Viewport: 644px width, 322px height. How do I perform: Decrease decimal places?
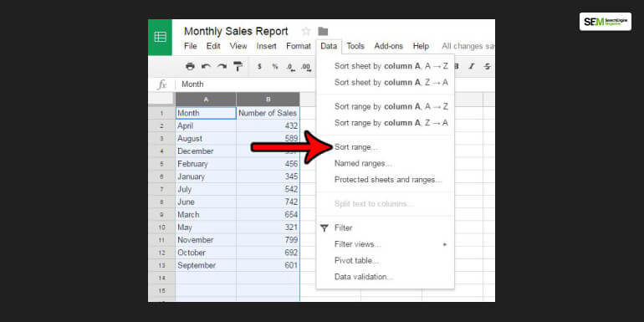pyautogui.click(x=290, y=67)
